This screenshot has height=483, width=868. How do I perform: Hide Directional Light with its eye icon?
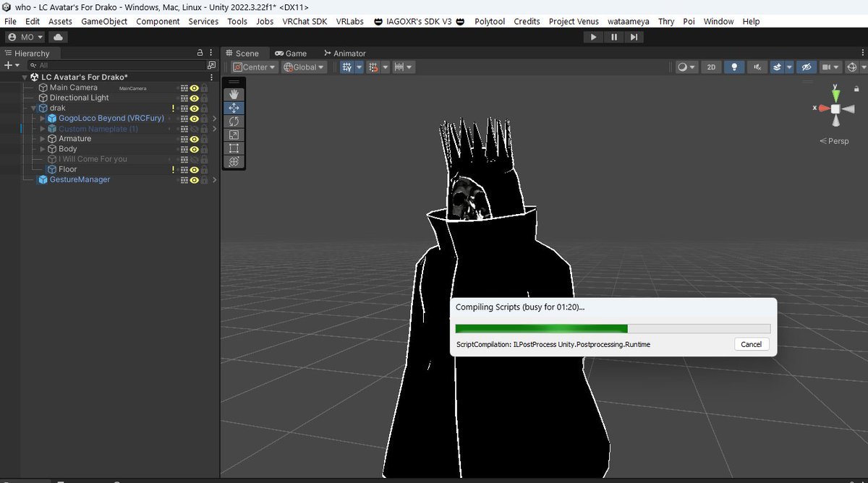click(195, 98)
